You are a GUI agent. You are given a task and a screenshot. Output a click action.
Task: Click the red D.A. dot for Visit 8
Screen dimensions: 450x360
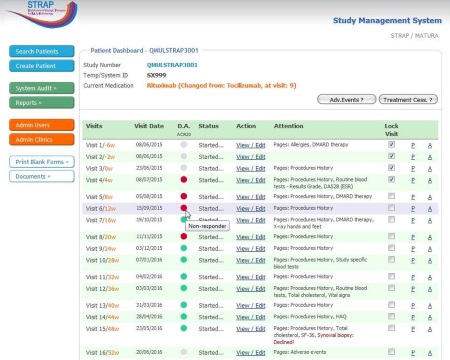coord(184,236)
